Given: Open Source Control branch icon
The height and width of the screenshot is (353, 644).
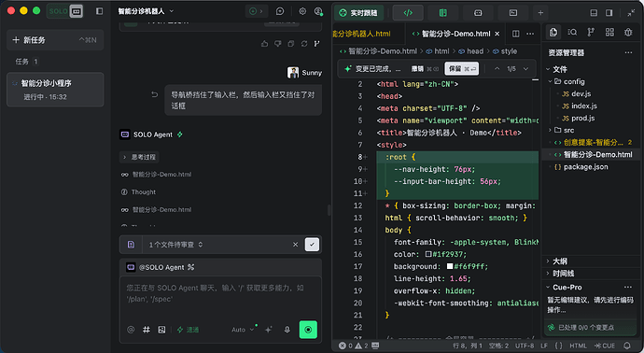Looking at the screenshot, I should pyautogui.click(x=591, y=32).
